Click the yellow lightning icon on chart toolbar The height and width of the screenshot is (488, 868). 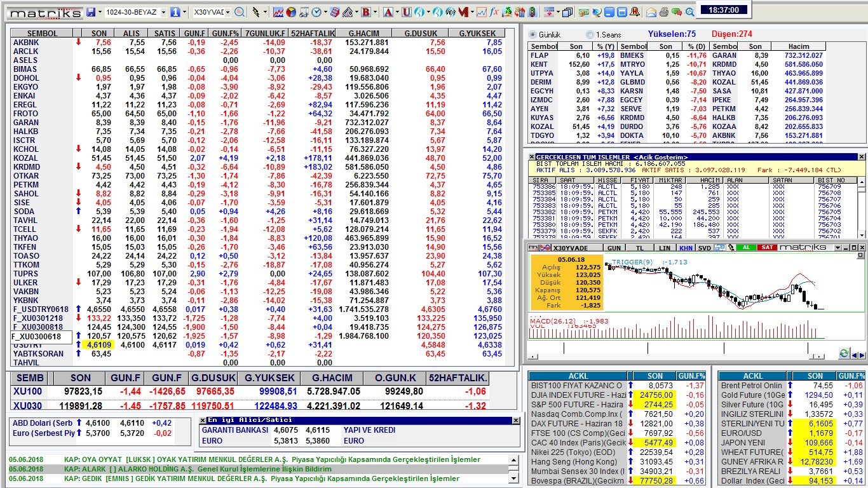730,248
